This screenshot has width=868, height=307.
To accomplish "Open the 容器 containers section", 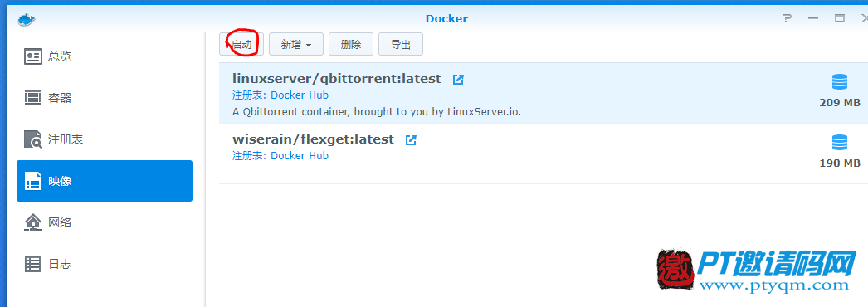I will click(105, 98).
